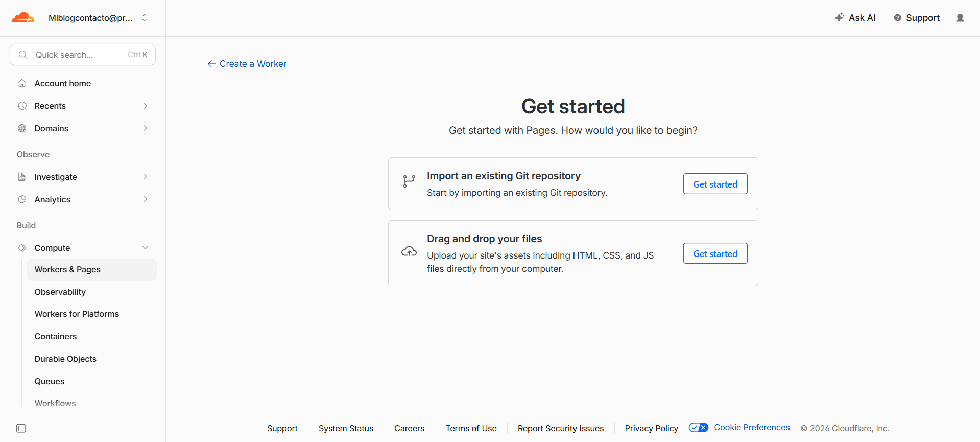
Task: Click the Support question mark icon
Action: (897, 18)
